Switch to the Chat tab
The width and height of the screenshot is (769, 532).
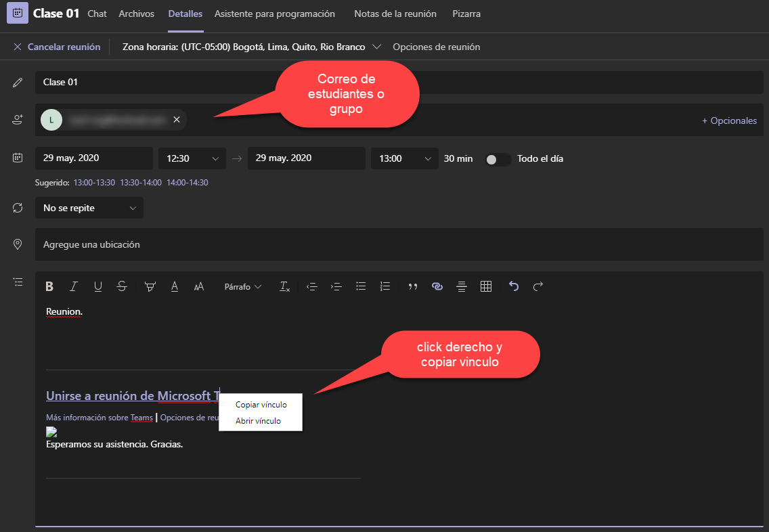(x=97, y=14)
